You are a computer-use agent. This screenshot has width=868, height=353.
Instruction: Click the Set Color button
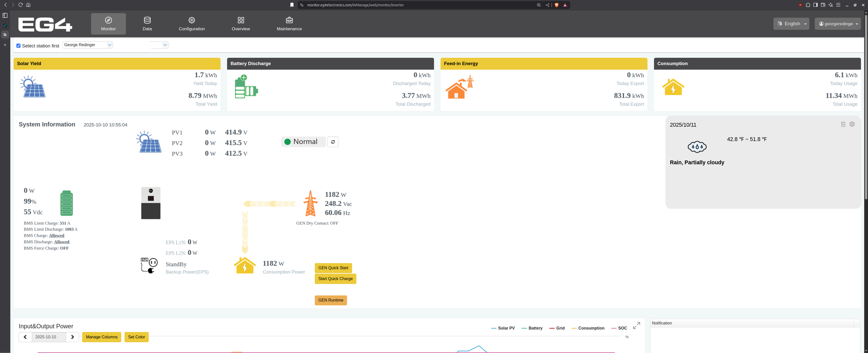pos(136,337)
